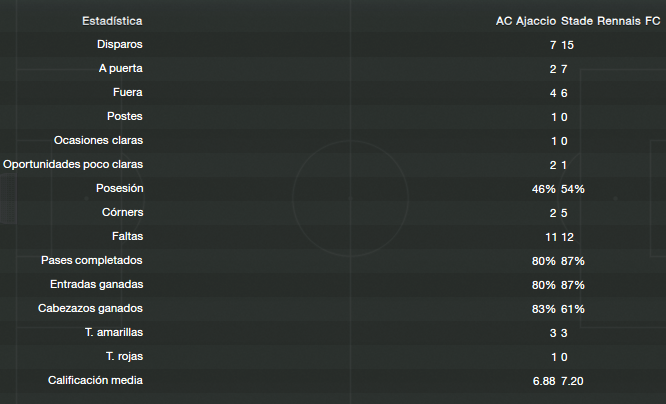Click the Postes row label
Image resolution: width=666 pixels, height=404 pixels.
[125, 116]
